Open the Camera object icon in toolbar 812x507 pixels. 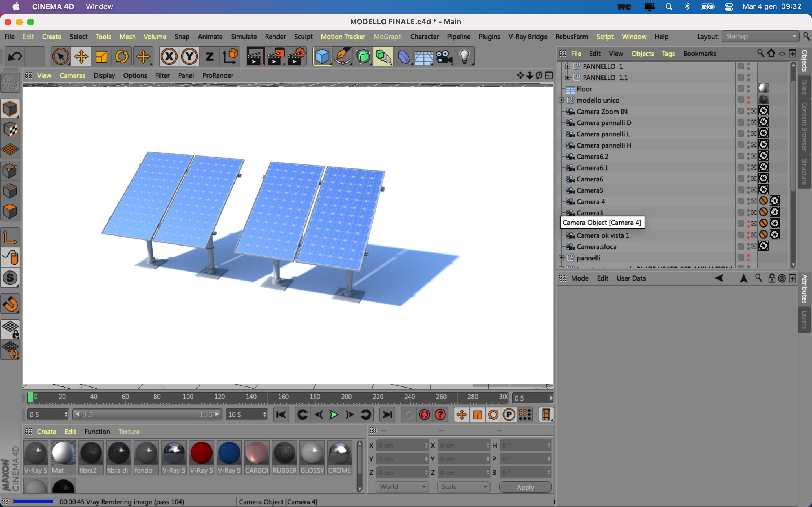(x=444, y=56)
